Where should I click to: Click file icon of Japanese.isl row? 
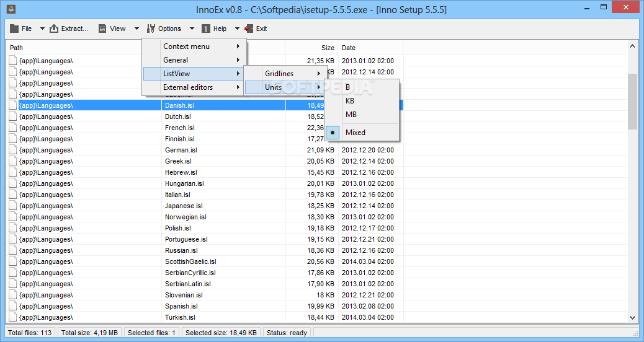coord(13,206)
